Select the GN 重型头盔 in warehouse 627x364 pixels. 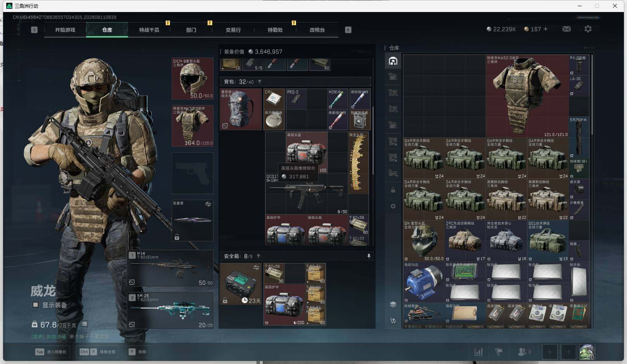pyautogui.click(x=424, y=241)
